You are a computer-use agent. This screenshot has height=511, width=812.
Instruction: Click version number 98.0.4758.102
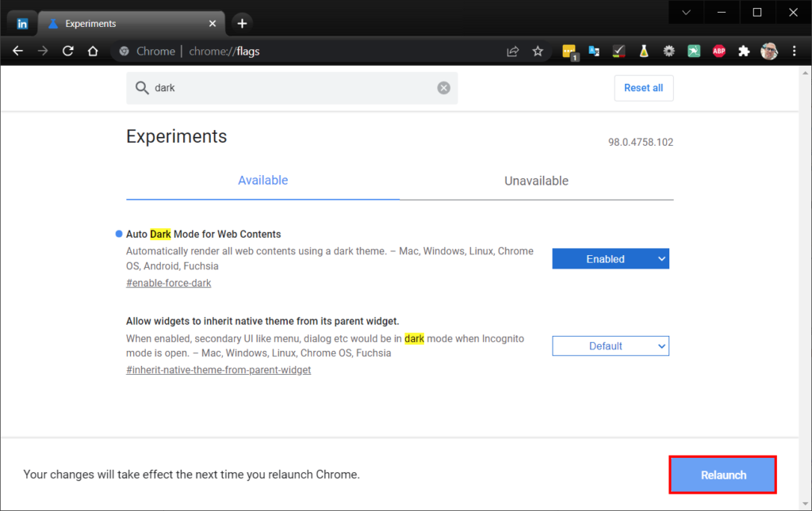pos(641,143)
